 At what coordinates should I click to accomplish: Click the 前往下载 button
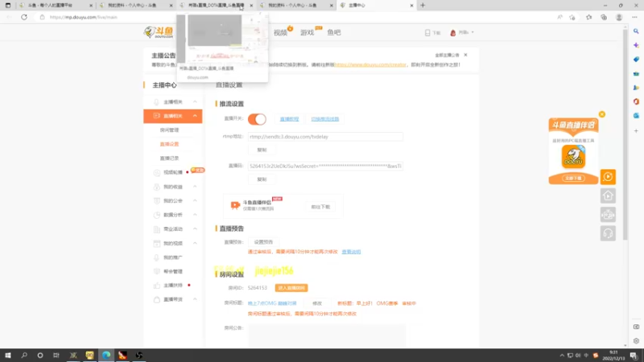(320, 207)
